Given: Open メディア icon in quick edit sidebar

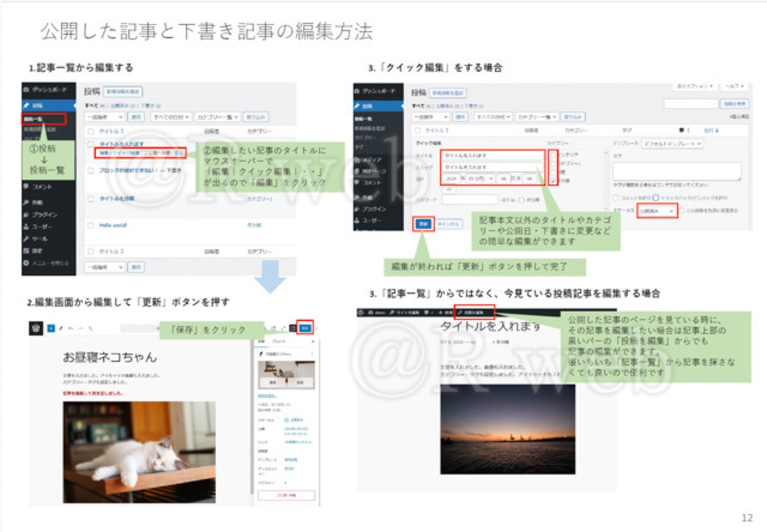Looking at the screenshot, I should tap(358, 160).
